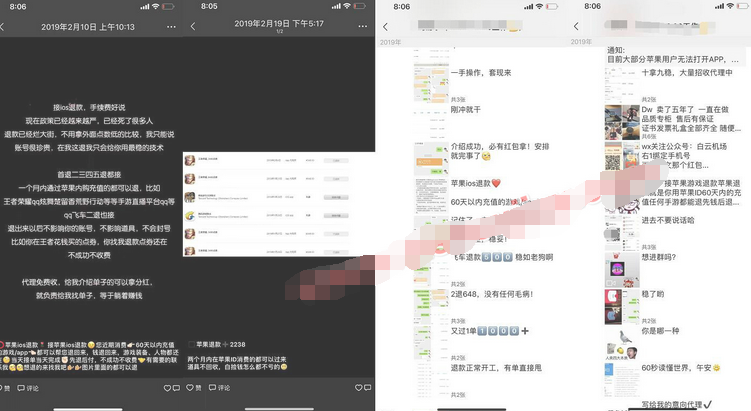Tap back arrow on the screen listing 十拿九稳
The image size is (751, 411).
[x=576, y=26]
